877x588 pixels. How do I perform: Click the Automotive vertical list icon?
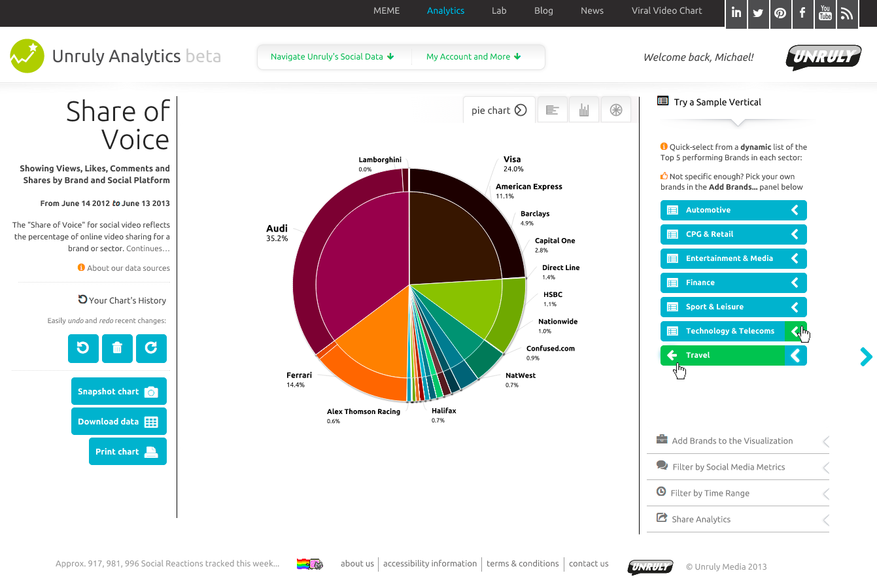(x=672, y=210)
